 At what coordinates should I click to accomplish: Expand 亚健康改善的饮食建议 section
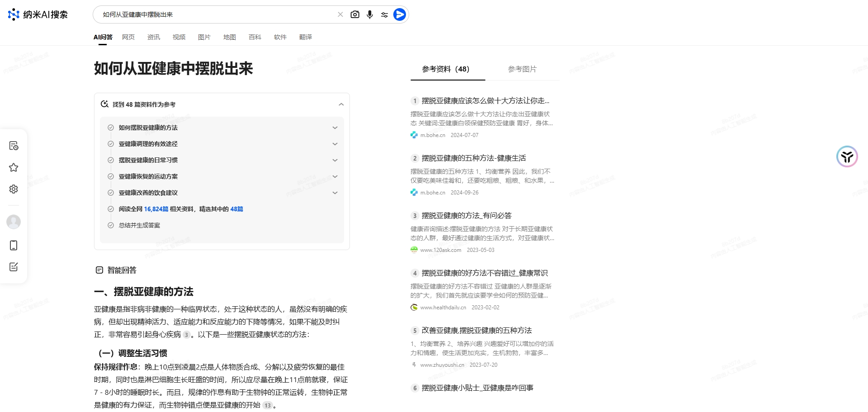335,192
